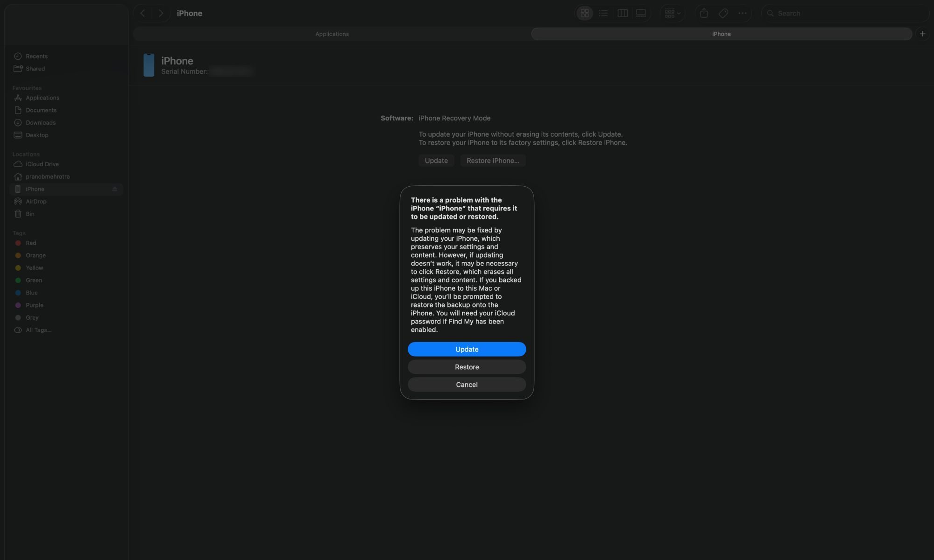
Task: Click the tag icon in toolbar
Action: click(723, 13)
